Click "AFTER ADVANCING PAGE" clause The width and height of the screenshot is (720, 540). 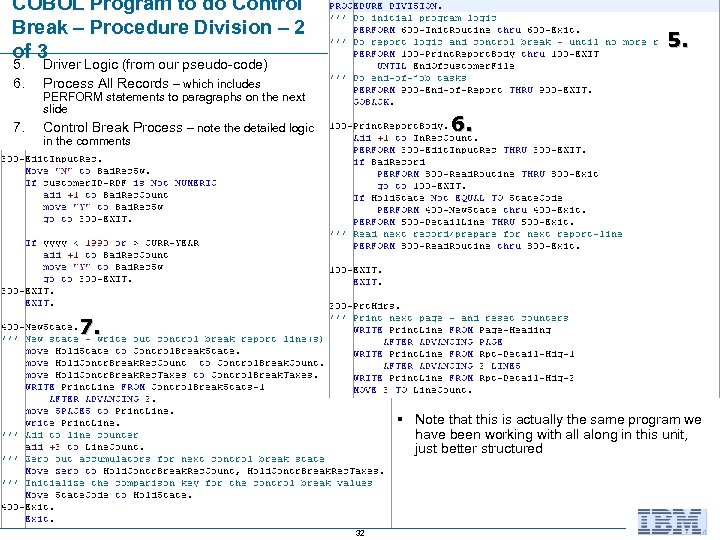pyautogui.click(x=443, y=342)
